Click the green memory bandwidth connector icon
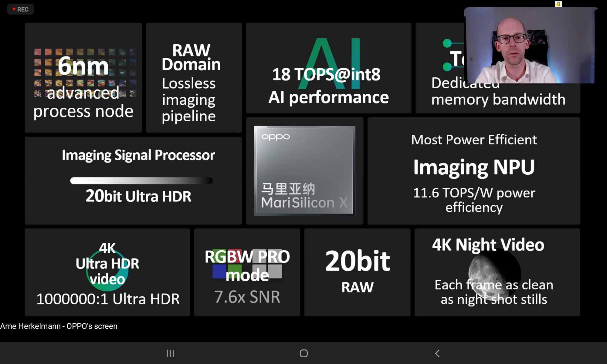Screen dimensions: 607x364 tap(453, 55)
